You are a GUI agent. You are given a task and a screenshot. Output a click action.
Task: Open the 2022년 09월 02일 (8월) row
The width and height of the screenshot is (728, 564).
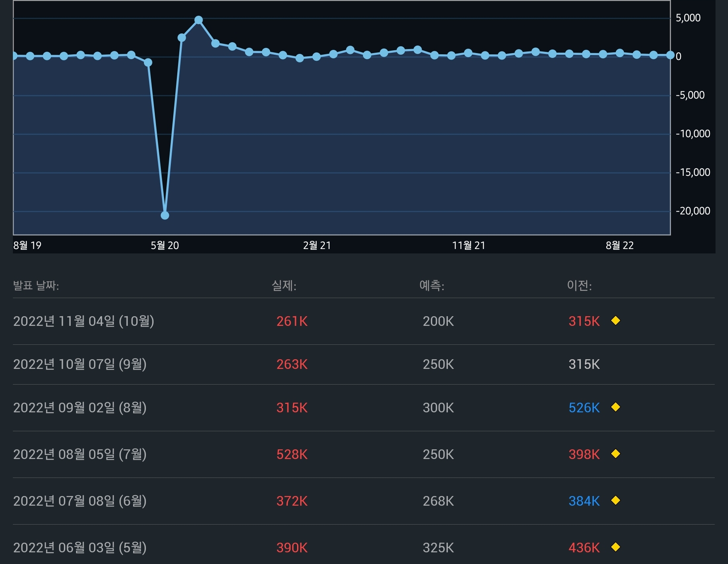coord(363,408)
